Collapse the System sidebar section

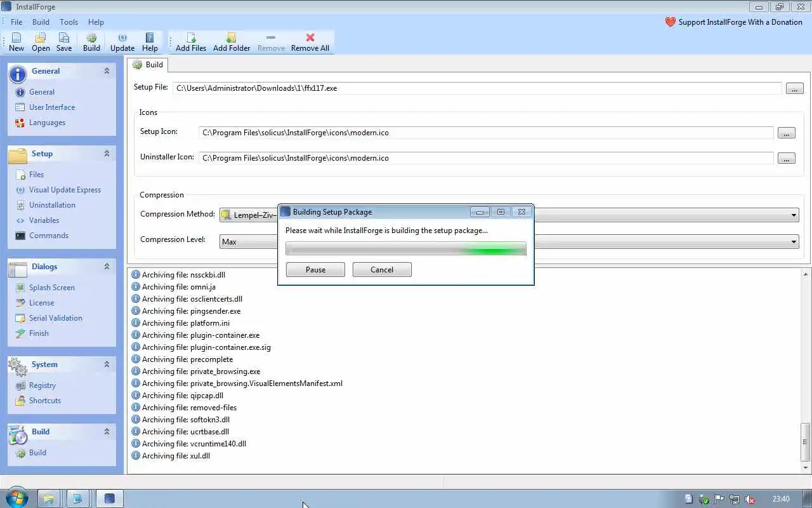click(107, 364)
